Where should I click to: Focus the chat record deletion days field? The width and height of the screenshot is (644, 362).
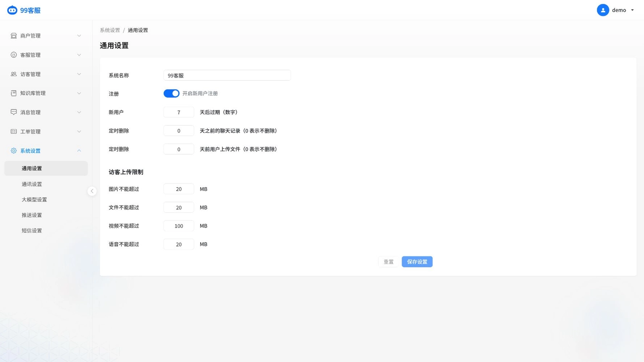pos(179,131)
